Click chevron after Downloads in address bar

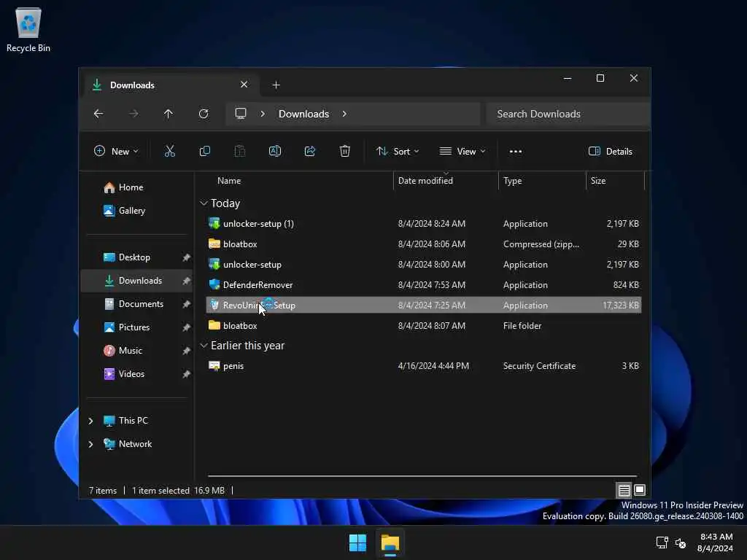pyautogui.click(x=344, y=114)
